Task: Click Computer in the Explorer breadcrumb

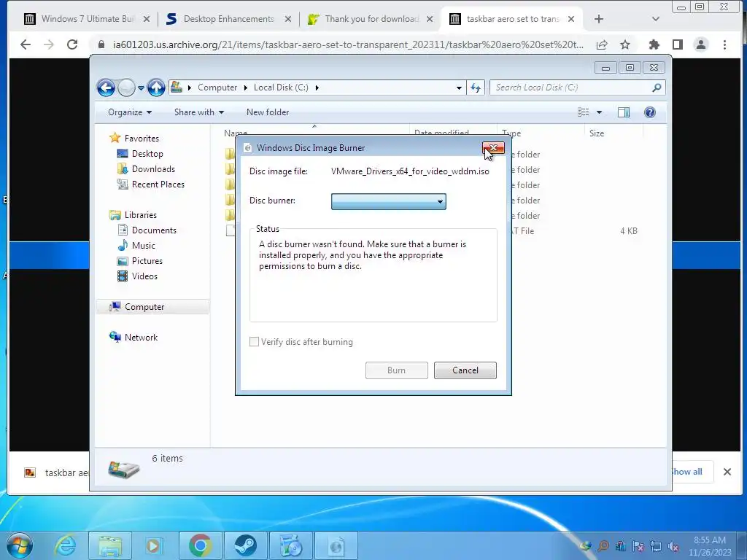Action: [217, 87]
